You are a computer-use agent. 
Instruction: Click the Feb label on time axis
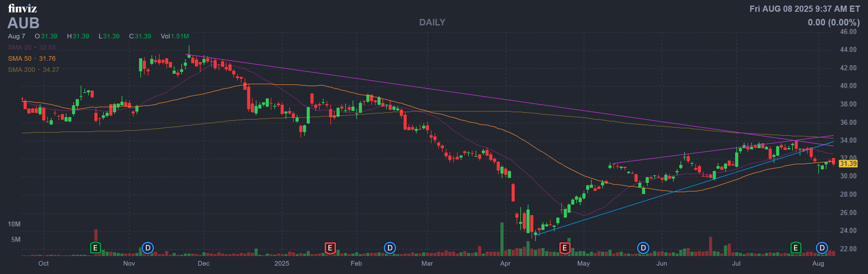coord(356,263)
